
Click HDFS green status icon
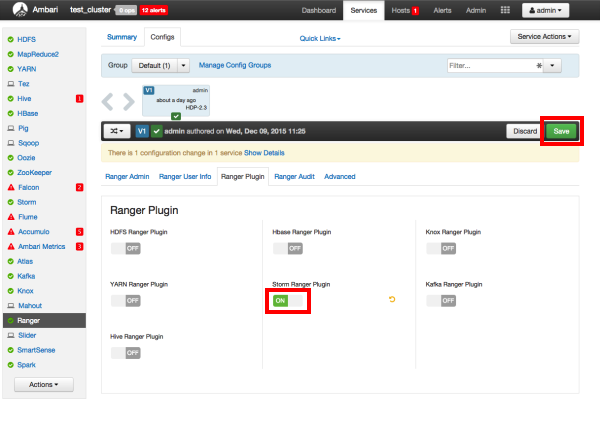pos(11,39)
